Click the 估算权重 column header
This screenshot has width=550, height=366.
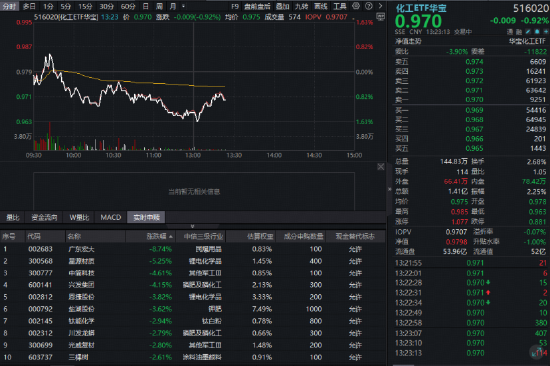pyautogui.click(x=260, y=237)
